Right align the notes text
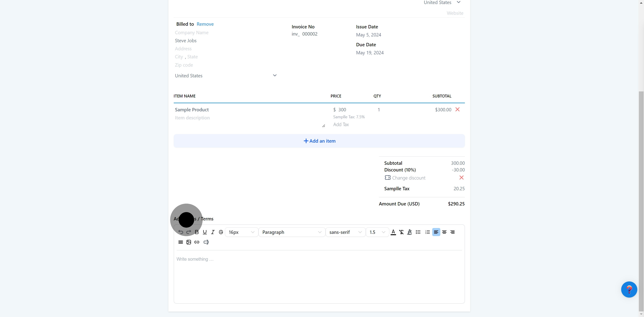 [453, 232]
